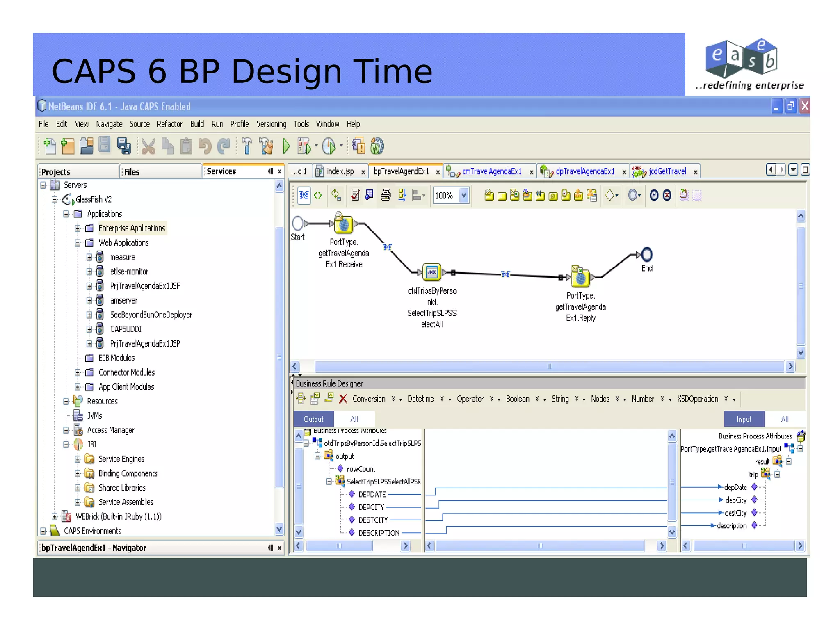Click the red X delete icon in Business Rule Designer
840x630 pixels.
tap(343, 399)
